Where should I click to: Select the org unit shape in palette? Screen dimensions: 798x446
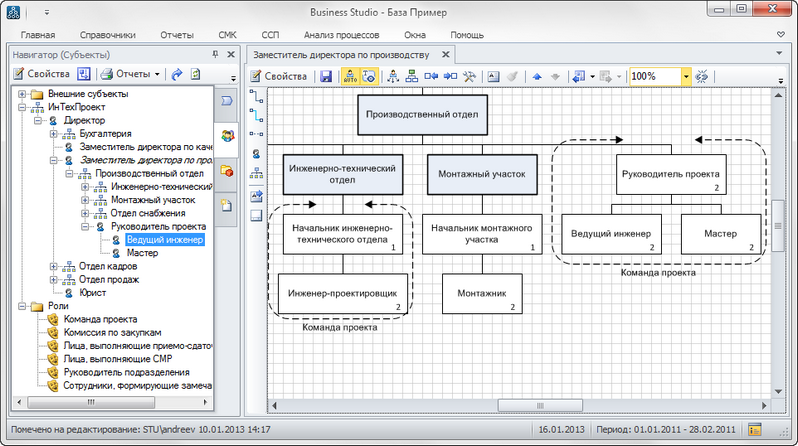click(x=256, y=173)
